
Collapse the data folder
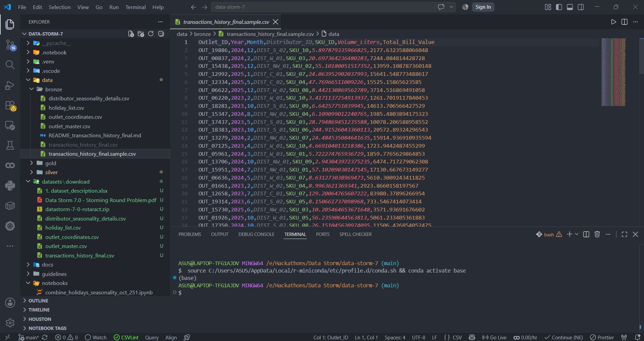coord(28,80)
